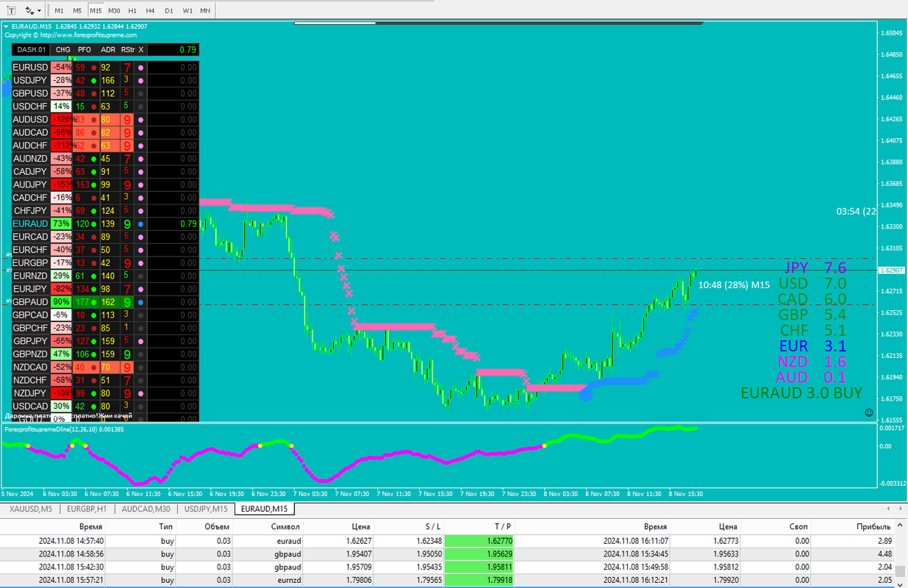Select EURUSD pair in the dashboard
Viewport: 908px width, 588px height.
[30, 67]
